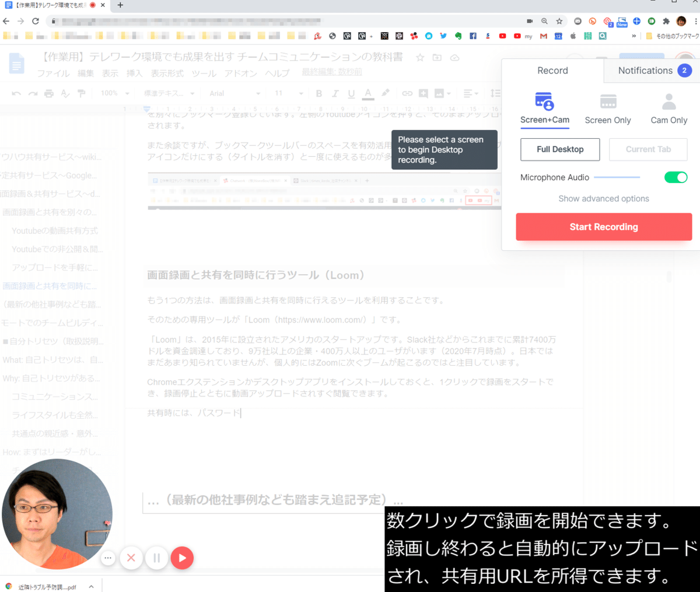Open the Print icon in Docs toolbar
The height and width of the screenshot is (592, 700).
49,93
